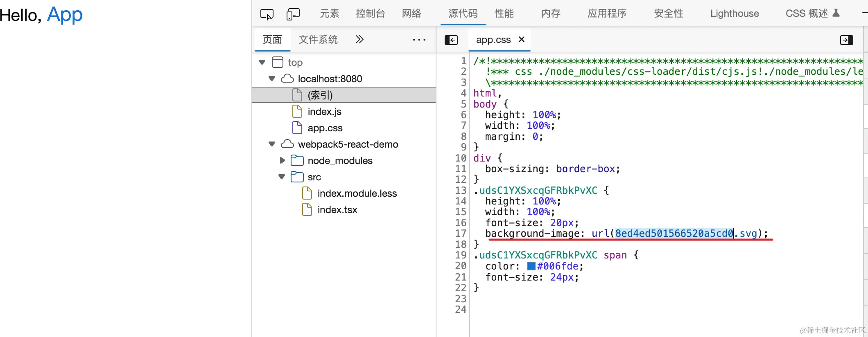Click the webpack5-react-demo cloud icon
The height and width of the screenshot is (337, 868).
coord(287,144)
